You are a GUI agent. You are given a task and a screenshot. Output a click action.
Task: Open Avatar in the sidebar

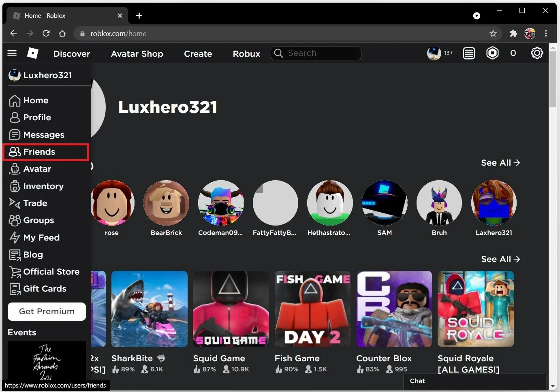click(30, 169)
